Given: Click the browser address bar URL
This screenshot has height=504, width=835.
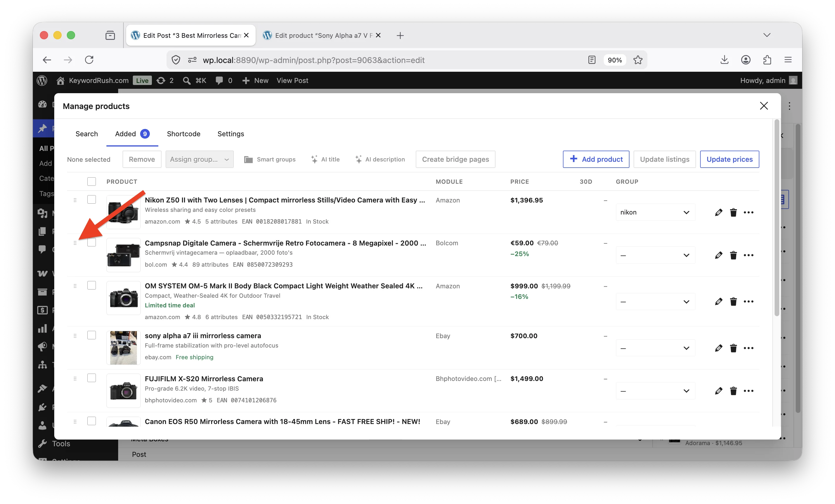Looking at the screenshot, I should click(313, 60).
